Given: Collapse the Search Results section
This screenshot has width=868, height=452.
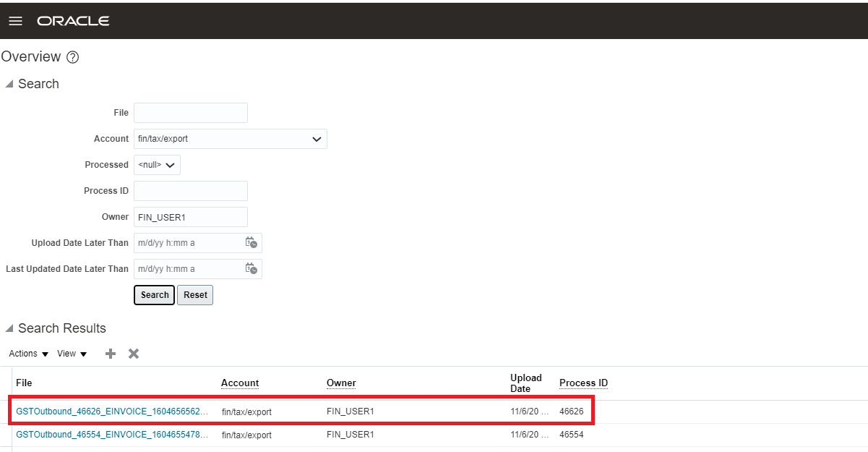Looking at the screenshot, I should point(9,328).
